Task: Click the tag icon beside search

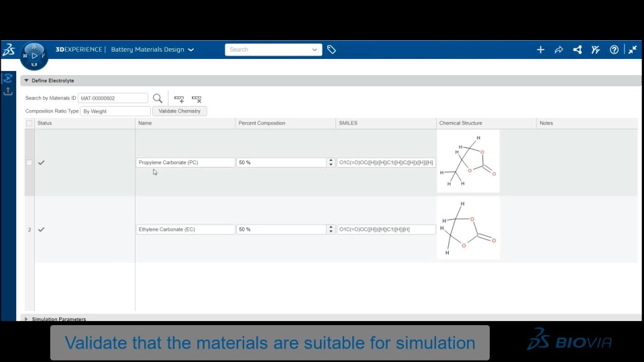Action: (331, 50)
